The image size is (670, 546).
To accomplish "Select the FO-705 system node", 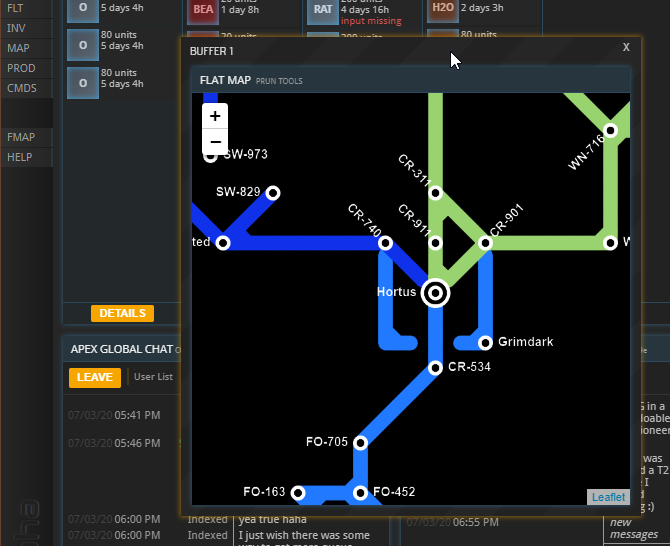I will [361, 443].
